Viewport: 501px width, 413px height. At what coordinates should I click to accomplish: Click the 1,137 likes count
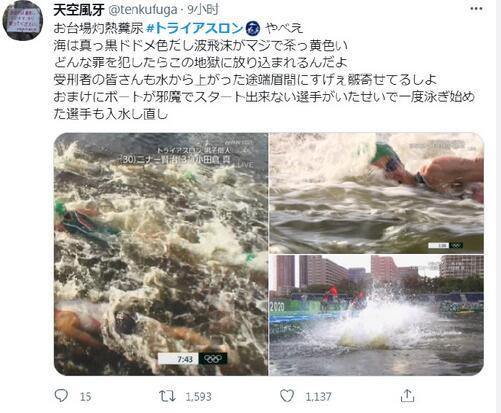318,397
